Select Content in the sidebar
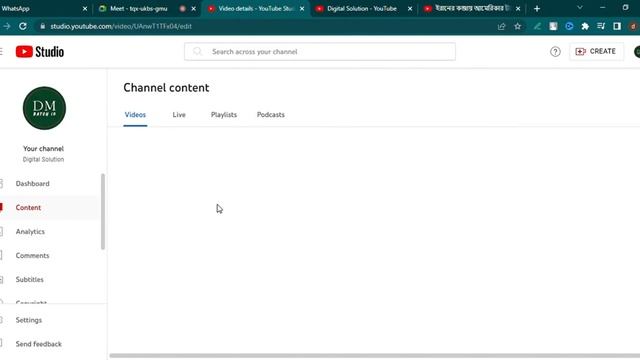The height and width of the screenshot is (360, 640). (x=28, y=208)
